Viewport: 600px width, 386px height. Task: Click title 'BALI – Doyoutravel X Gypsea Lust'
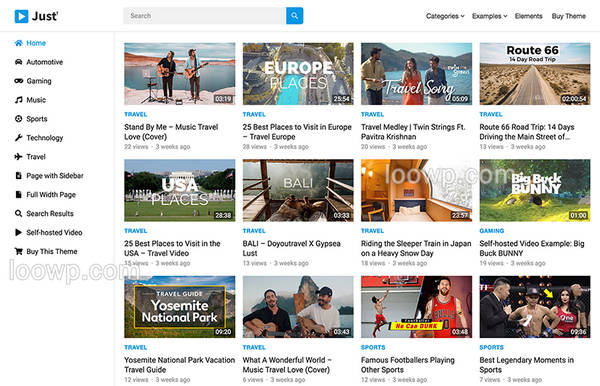pyautogui.click(x=291, y=248)
